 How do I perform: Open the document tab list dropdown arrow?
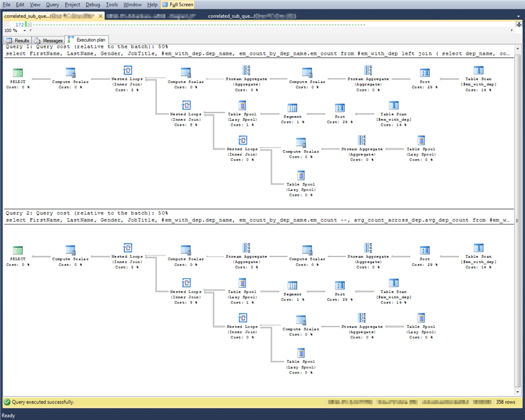(519, 16)
